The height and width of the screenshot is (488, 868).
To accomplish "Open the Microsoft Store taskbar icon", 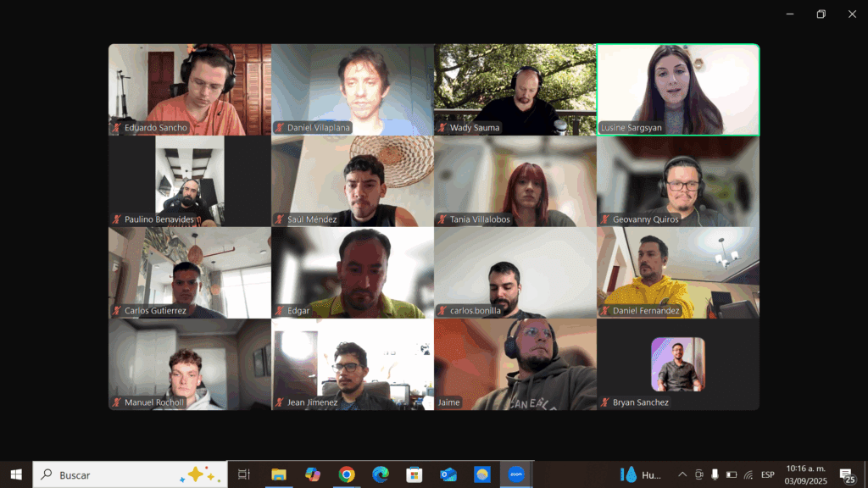I will tap(415, 474).
